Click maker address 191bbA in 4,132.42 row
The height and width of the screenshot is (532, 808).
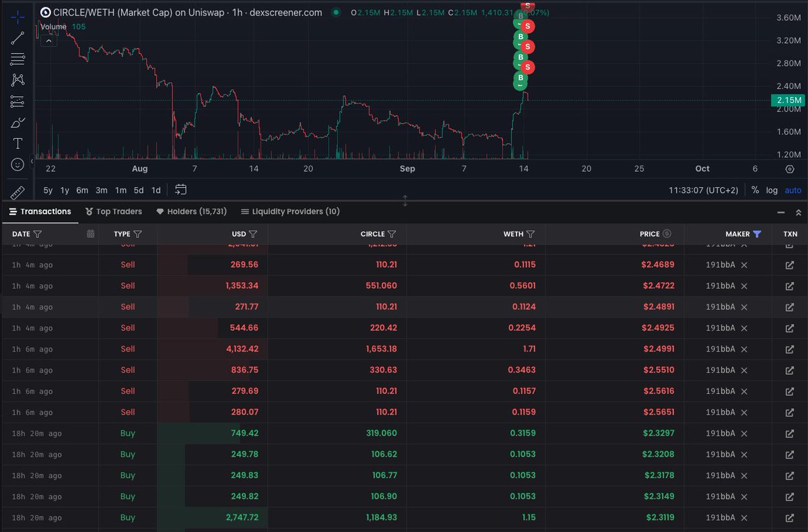tap(720, 349)
